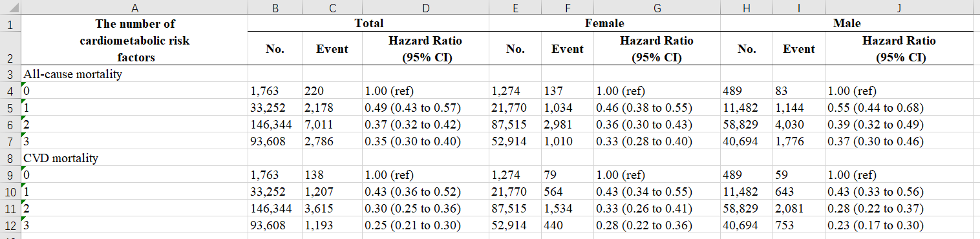Select row 12 header number
Viewport: 980px width, 239px height.
click(10, 225)
